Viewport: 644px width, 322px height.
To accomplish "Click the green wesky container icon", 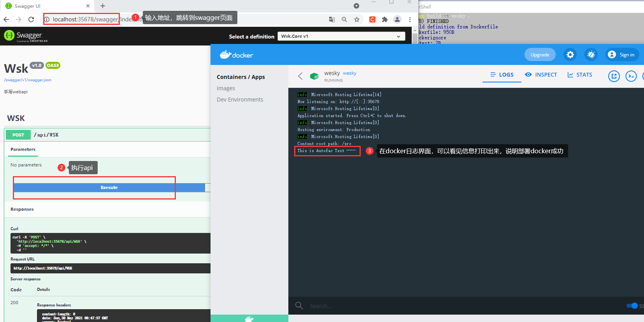I will tap(314, 76).
